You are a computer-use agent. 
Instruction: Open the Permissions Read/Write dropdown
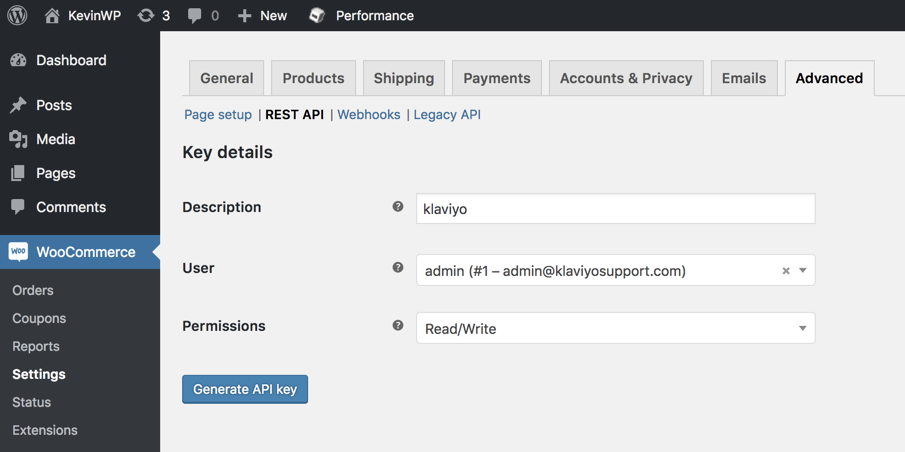[x=615, y=328]
